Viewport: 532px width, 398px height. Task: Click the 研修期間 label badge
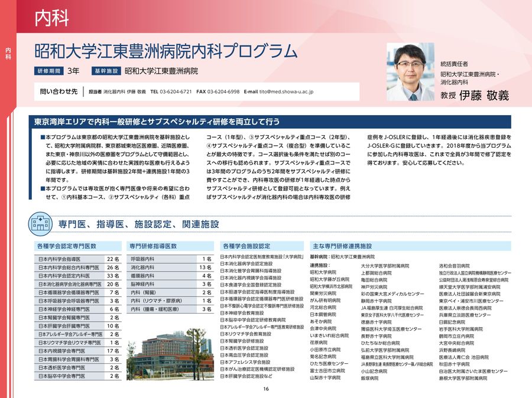49,71
